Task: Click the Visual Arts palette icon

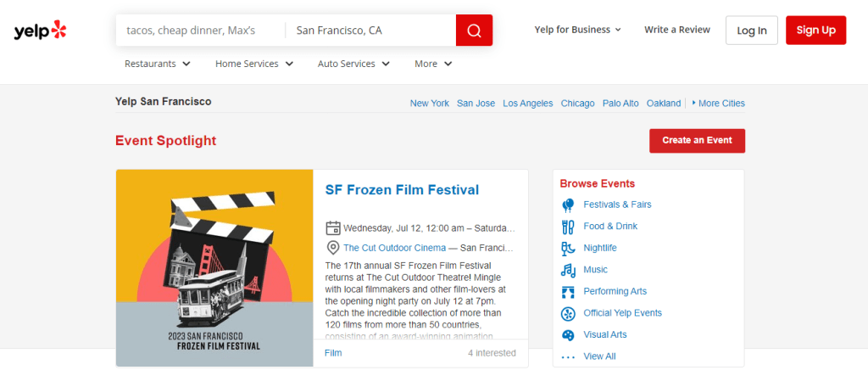Action: coord(568,335)
